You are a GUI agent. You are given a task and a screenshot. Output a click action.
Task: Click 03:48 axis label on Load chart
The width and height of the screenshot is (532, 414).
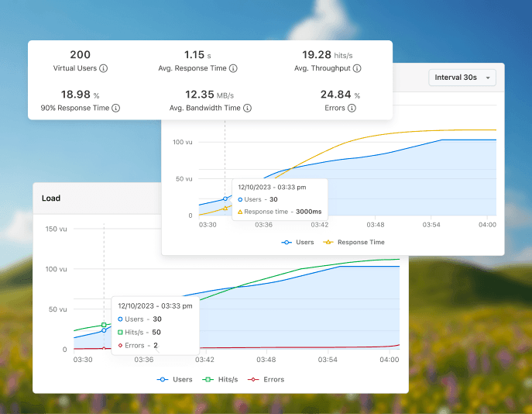pyautogui.click(x=266, y=359)
